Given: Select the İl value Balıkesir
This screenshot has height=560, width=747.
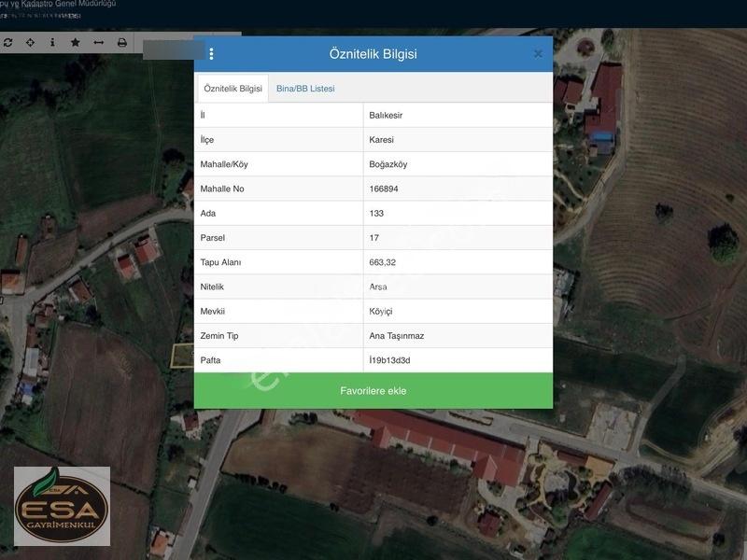Looking at the screenshot, I should (x=386, y=115).
